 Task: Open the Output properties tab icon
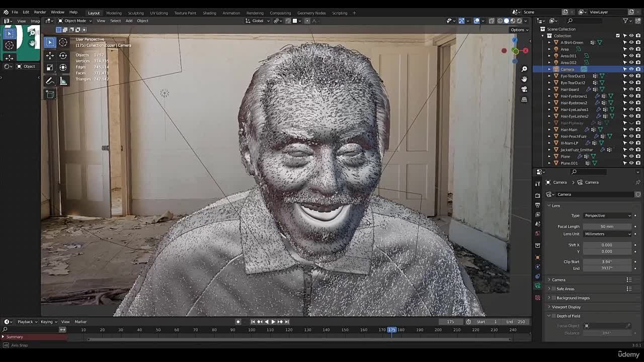tap(537, 205)
